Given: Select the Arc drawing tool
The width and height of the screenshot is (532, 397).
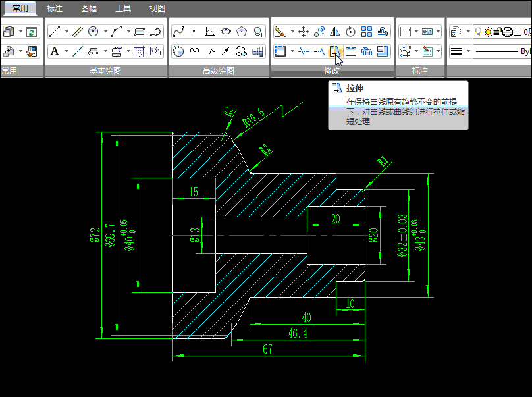Looking at the screenshot, I should click(x=117, y=32).
